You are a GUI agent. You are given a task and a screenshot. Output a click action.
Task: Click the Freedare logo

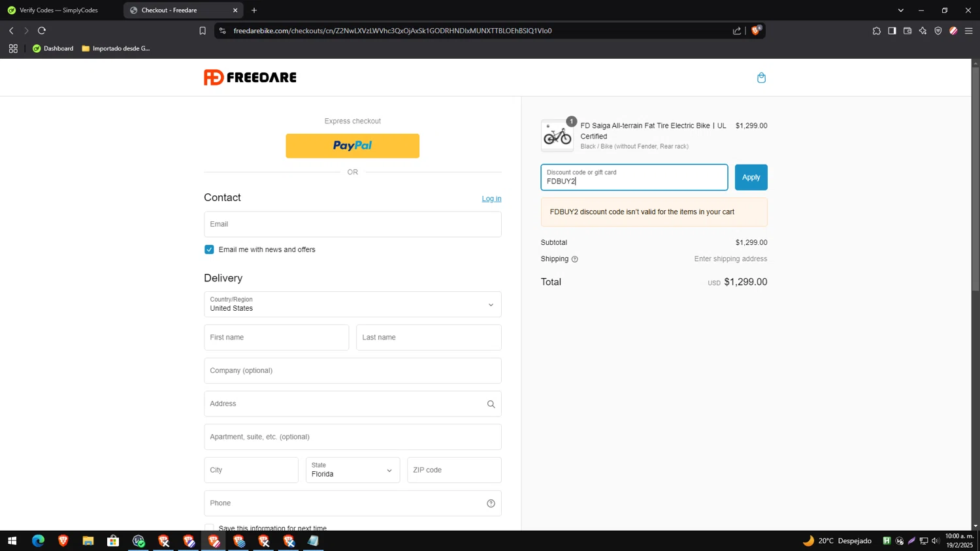click(x=250, y=78)
